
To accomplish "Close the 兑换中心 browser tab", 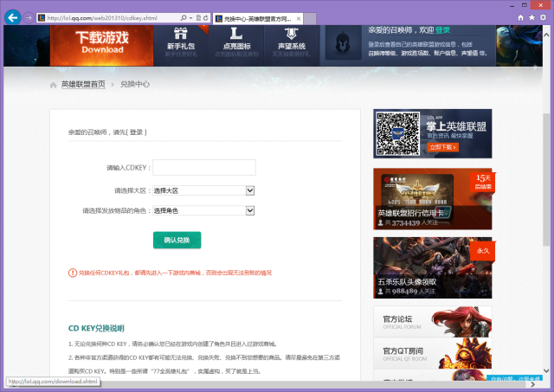I will pyautogui.click(x=299, y=19).
